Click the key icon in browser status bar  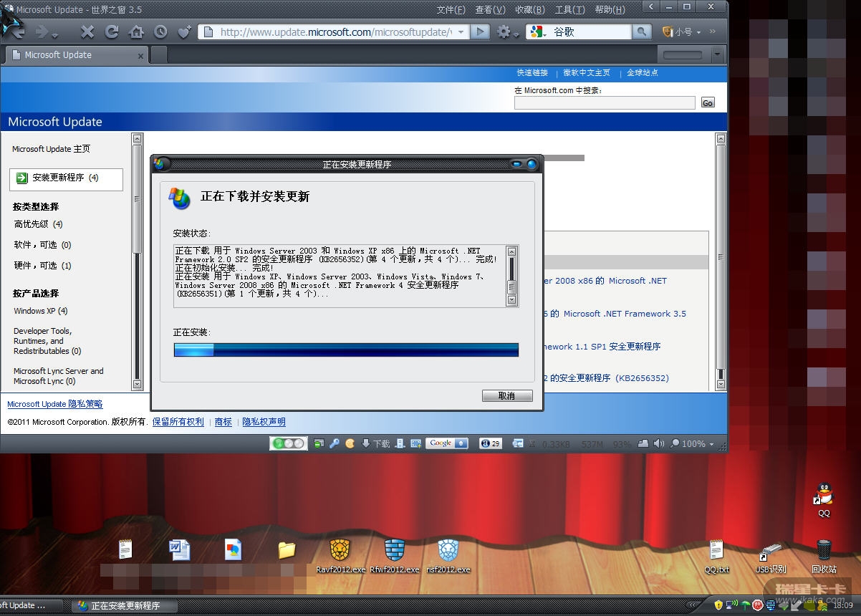pos(334,443)
